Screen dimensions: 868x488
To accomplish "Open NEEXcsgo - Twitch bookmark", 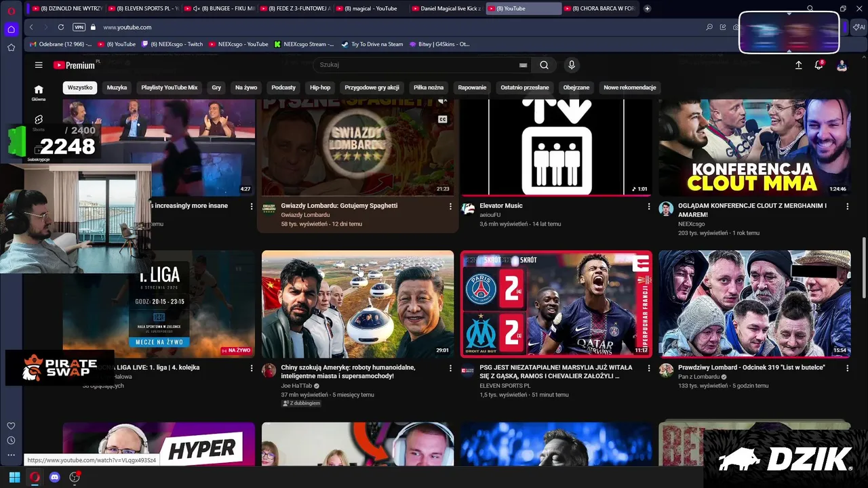I will coord(172,44).
